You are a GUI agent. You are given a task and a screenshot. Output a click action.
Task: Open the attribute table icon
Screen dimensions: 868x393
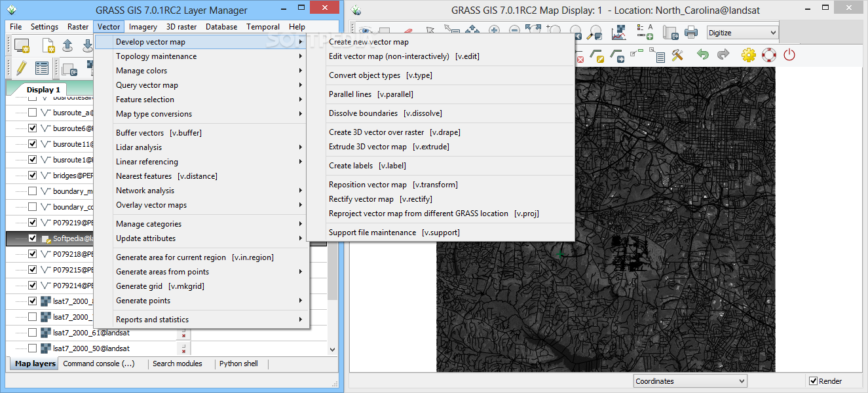(41, 67)
